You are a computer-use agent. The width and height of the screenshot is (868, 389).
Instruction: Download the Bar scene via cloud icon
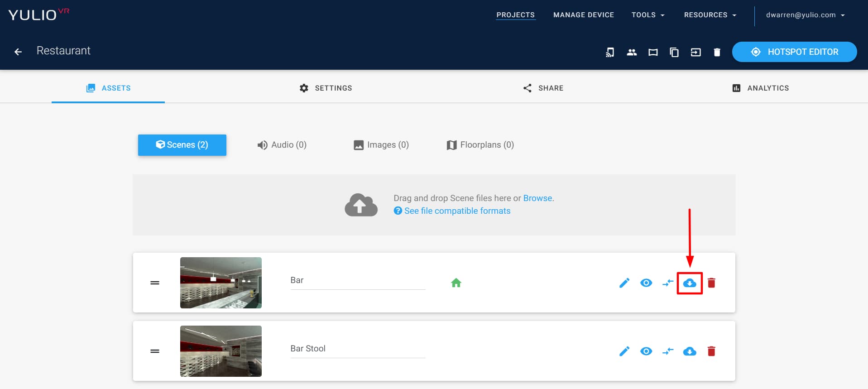[690, 283]
